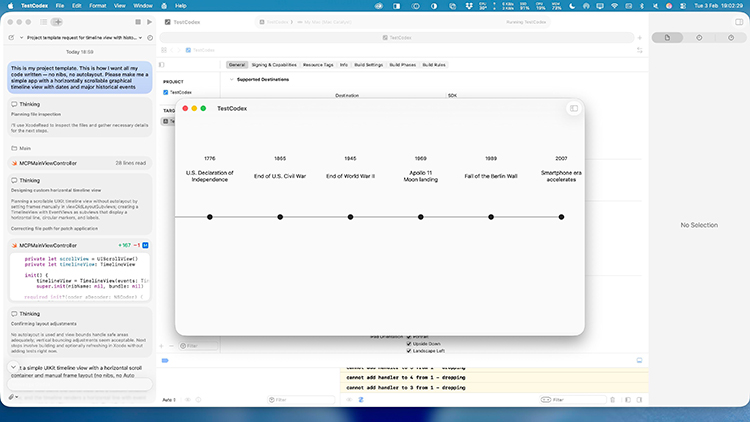Collapse the Supported Destinations section
This screenshot has height=422, width=750.
pyautogui.click(x=231, y=79)
